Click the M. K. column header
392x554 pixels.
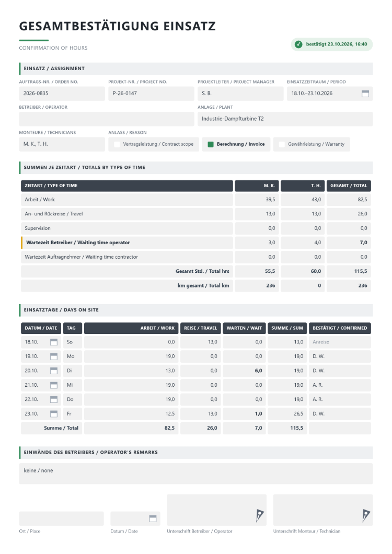[x=257, y=186]
